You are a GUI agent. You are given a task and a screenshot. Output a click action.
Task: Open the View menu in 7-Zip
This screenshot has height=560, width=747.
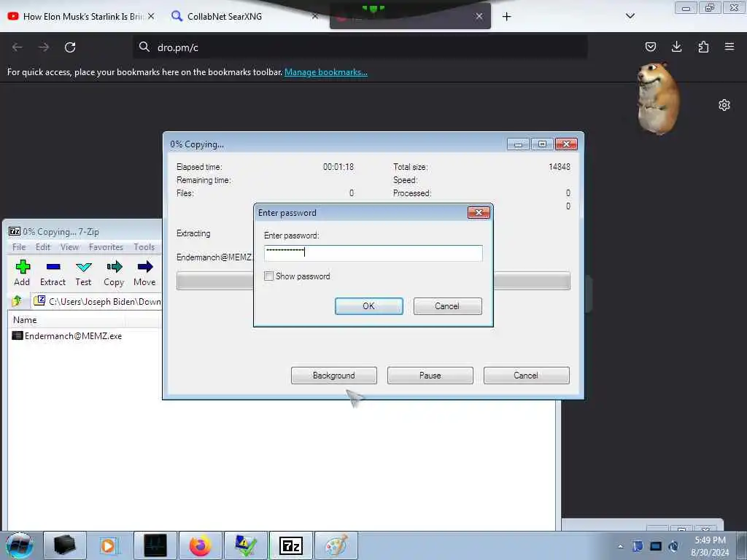[69, 246]
